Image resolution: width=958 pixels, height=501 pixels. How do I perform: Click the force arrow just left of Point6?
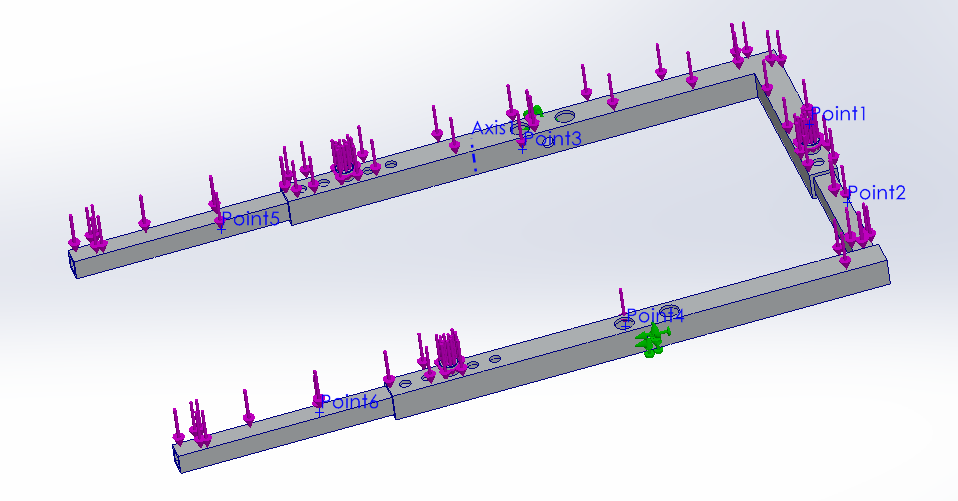tap(317, 390)
